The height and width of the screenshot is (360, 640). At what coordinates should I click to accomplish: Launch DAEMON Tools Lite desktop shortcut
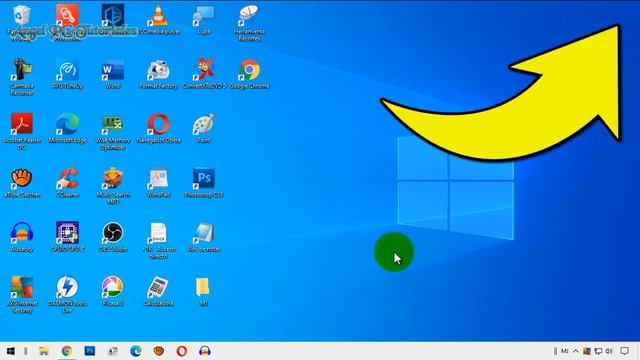(x=67, y=287)
